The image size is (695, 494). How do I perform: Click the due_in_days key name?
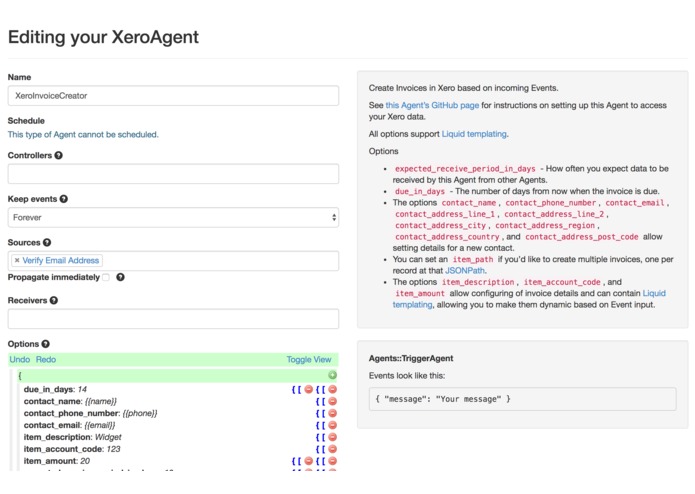[x=48, y=389]
